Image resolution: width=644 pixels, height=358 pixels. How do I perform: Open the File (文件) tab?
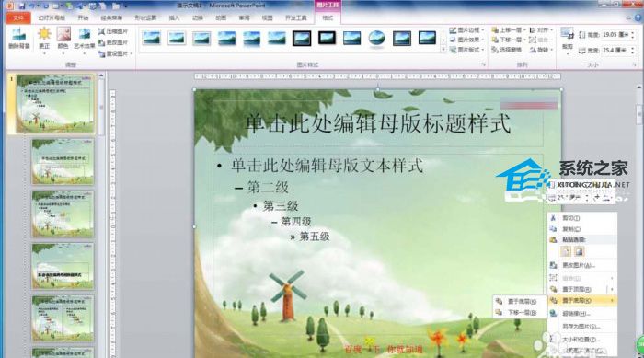pos(18,18)
